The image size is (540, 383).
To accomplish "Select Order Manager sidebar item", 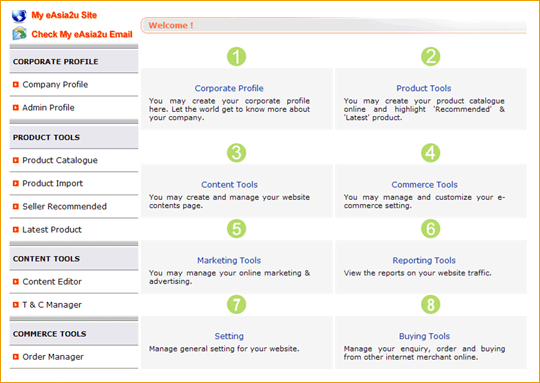I will point(53,357).
